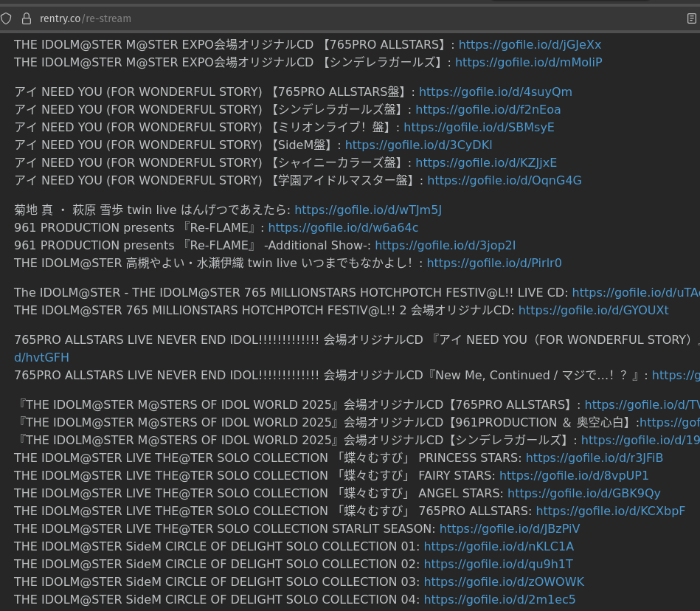
Task: Open CIRCLE OF DELIGHT 01 link nKLC1A
Action: click(x=499, y=546)
